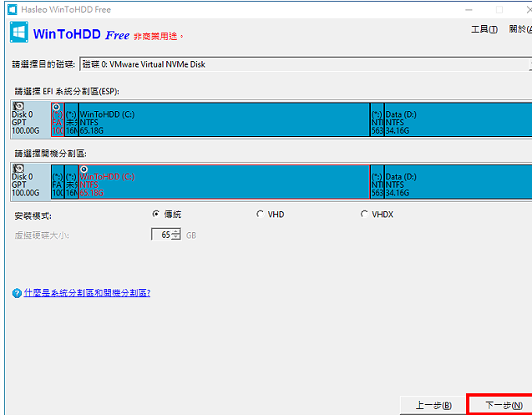Click the Hasleo title bar app icon
The width and height of the screenshot is (532, 420).
(x=13, y=9)
